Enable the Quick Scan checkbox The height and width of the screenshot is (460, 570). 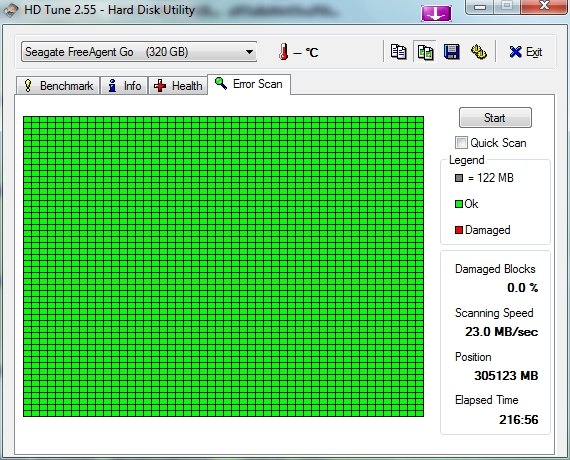pyautogui.click(x=461, y=143)
